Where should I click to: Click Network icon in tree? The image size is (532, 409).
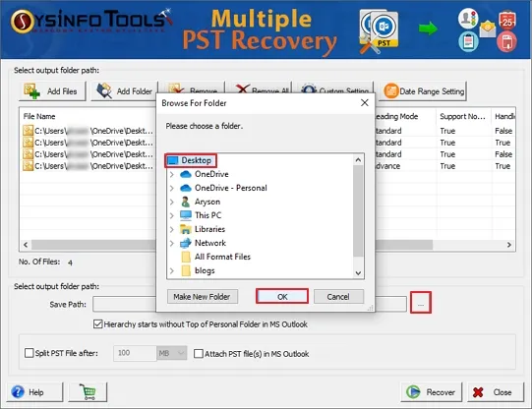[x=186, y=243]
